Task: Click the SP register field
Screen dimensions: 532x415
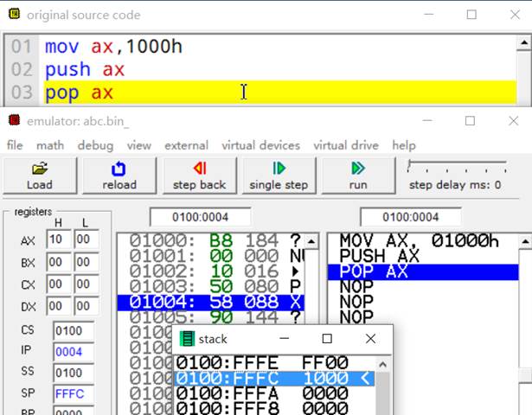Action: 74,392
